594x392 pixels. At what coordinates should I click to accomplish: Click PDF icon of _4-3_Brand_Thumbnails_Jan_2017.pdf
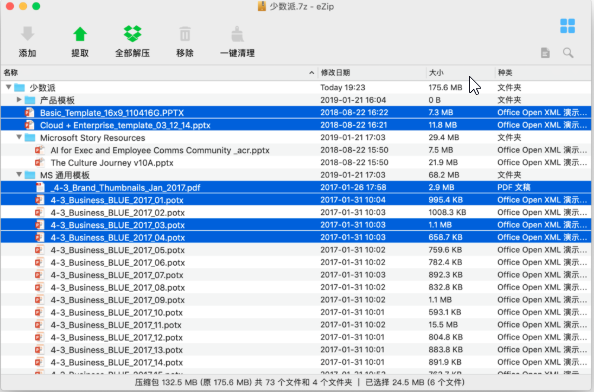coord(40,187)
